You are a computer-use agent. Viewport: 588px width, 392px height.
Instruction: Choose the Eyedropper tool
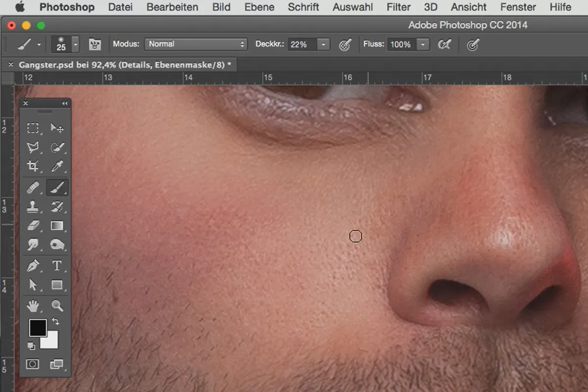57,166
